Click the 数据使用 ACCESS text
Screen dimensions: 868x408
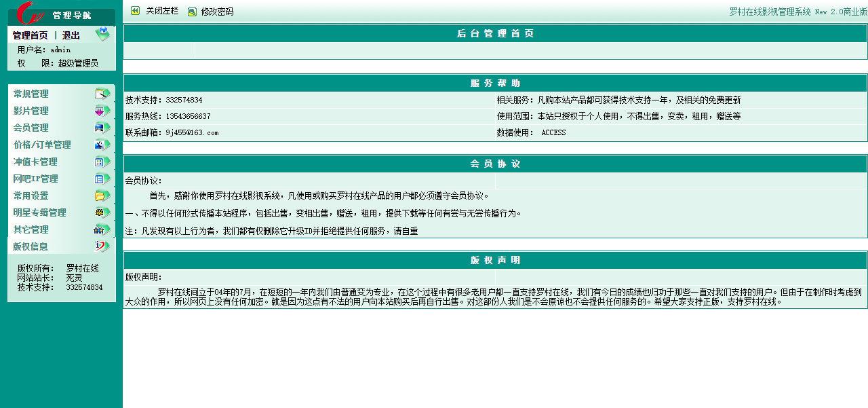pyautogui.click(x=531, y=132)
